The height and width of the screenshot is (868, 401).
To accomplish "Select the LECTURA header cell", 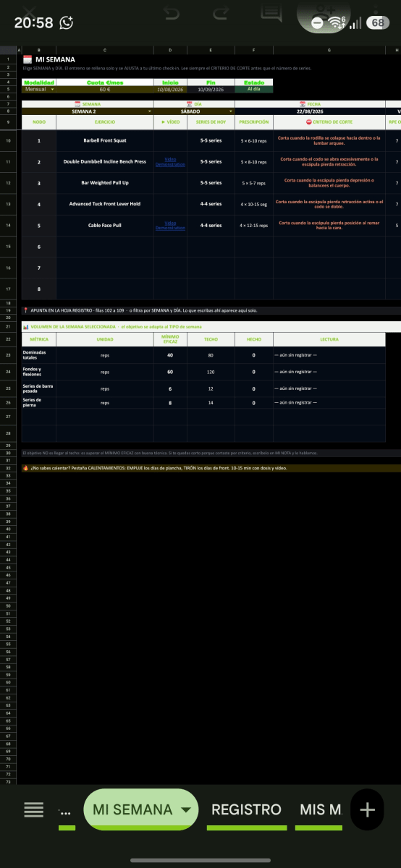I will coord(329,339).
